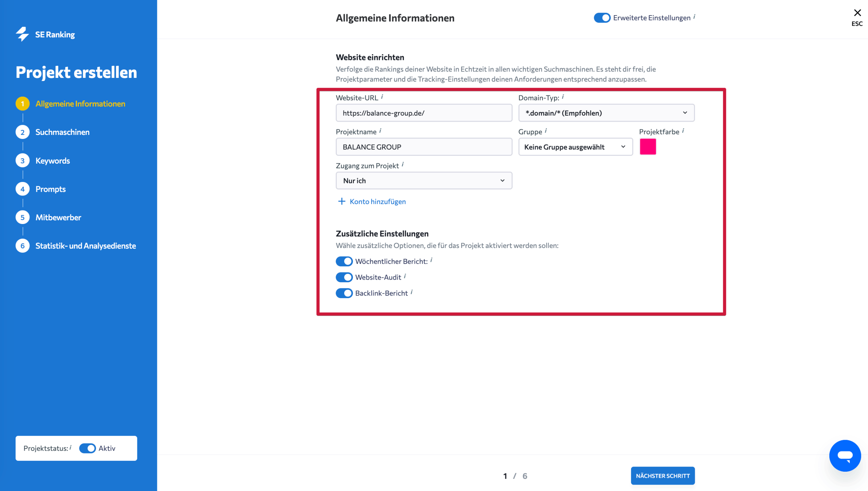Click info icon next to Domain-Typ
This screenshot has height=491, width=868.
click(x=563, y=97)
